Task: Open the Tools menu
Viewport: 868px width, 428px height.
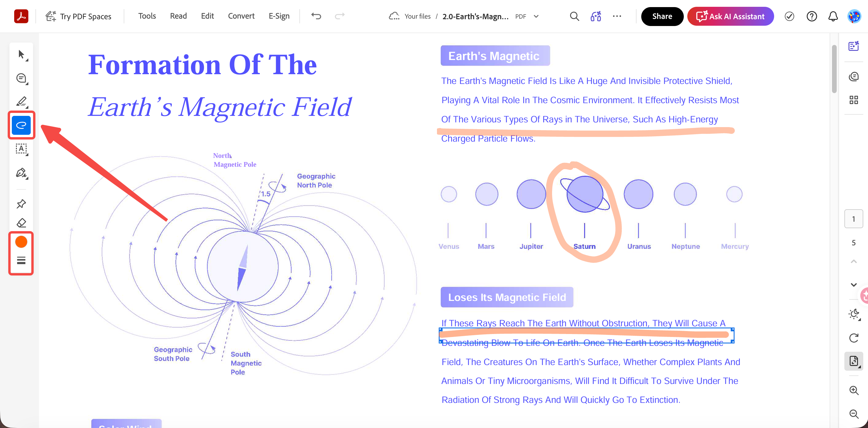Action: tap(147, 16)
